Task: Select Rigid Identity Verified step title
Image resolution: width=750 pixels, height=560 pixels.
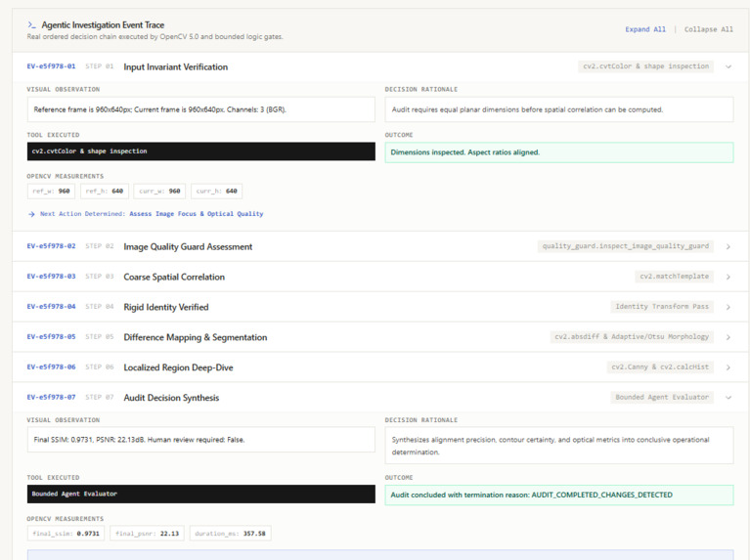Action: [x=166, y=307]
